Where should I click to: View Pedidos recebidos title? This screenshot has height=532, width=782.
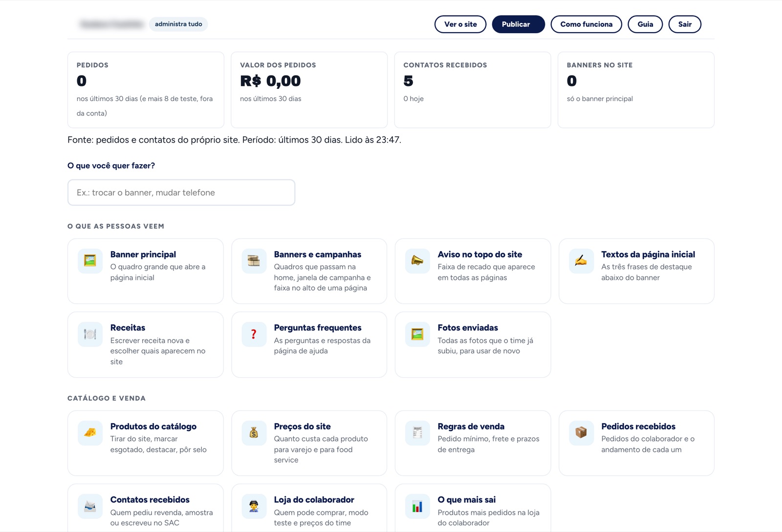[x=638, y=426]
